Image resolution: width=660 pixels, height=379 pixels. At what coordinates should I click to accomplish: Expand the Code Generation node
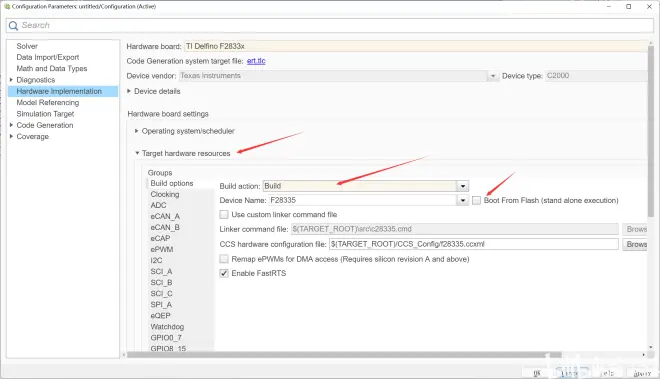click(11, 125)
